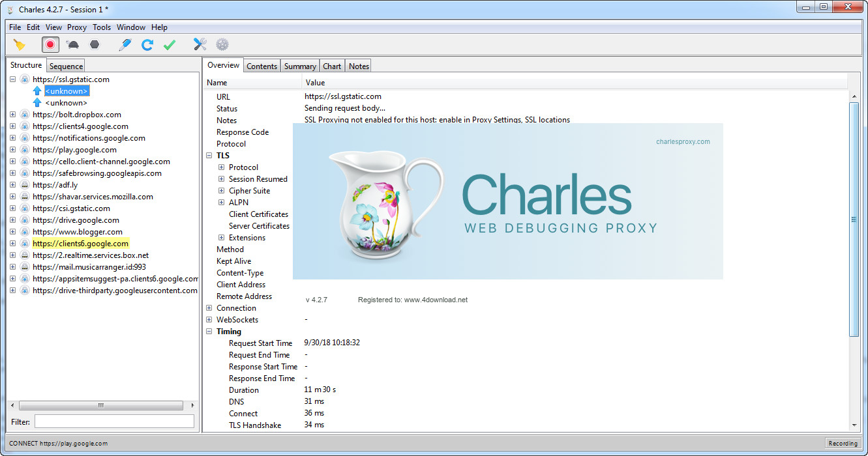Open the Notes tab
Image resolution: width=868 pixels, height=456 pixels.
[x=359, y=66]
